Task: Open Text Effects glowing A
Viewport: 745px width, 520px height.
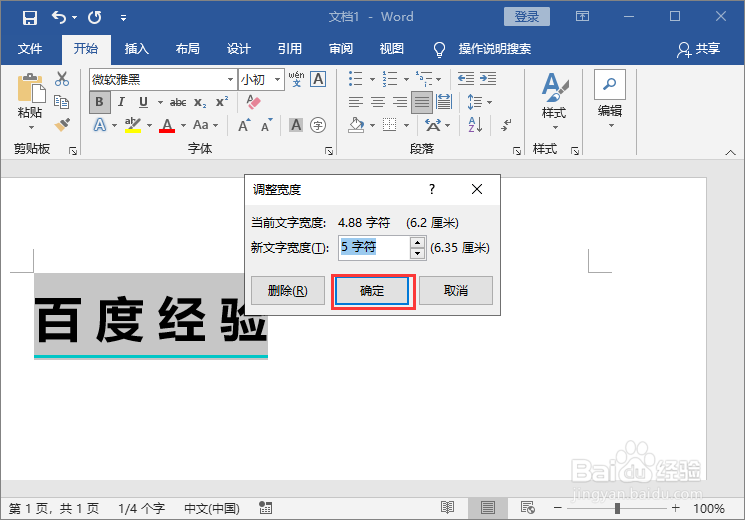Action: point(100,125)
